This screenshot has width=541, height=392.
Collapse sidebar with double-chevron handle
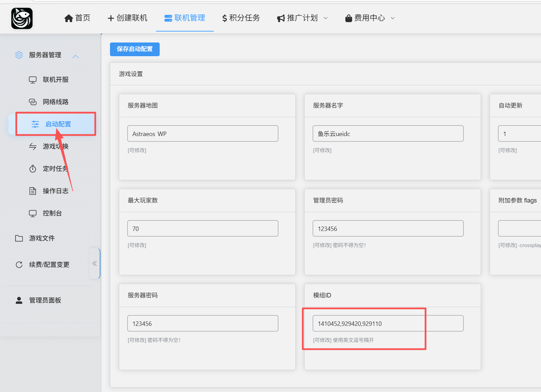pos(95,264)
